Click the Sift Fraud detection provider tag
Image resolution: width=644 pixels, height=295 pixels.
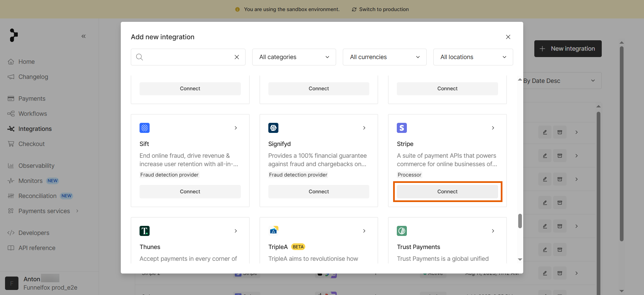tap(169, 175)
